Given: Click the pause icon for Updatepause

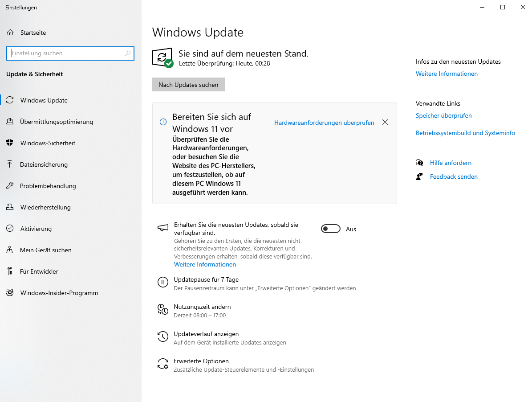Looking at the screenshot, I should pos(163,282).
